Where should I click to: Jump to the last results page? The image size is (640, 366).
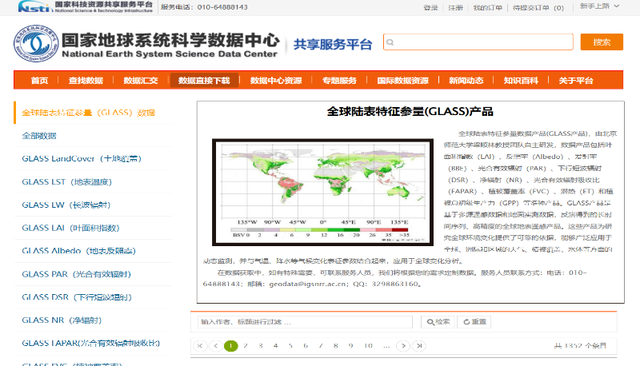(419, 346)
